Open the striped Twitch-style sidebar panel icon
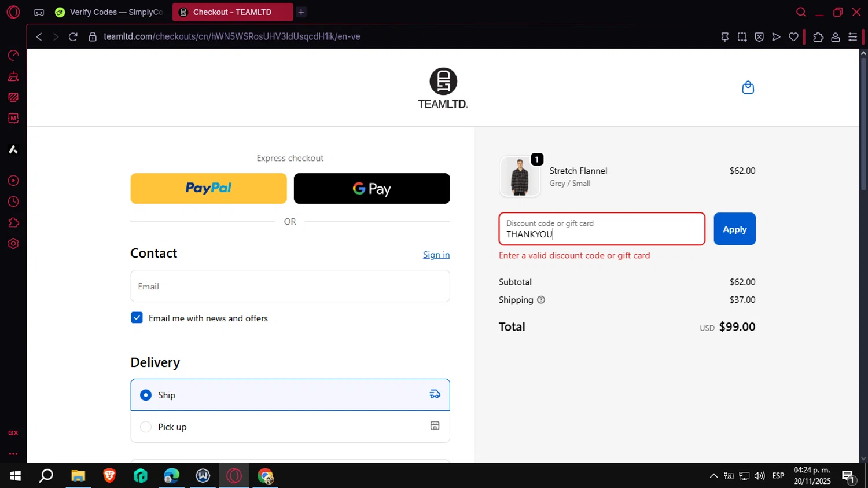This screenshot has width=868, height=488. pyautogui.click(x=13, y=97)
